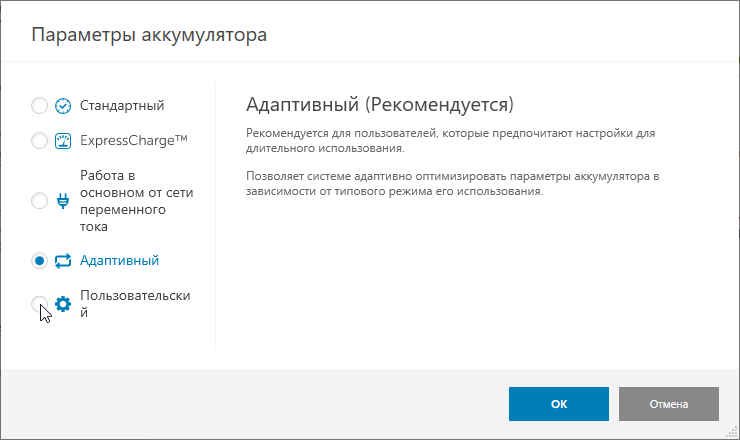
Task: Pick the Пользовательский radio button
Action: pyautogui.click(x=40, y=304)
